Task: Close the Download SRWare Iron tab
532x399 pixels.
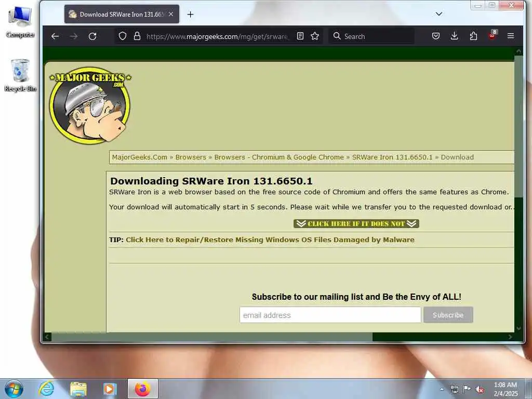Action: 171,14
